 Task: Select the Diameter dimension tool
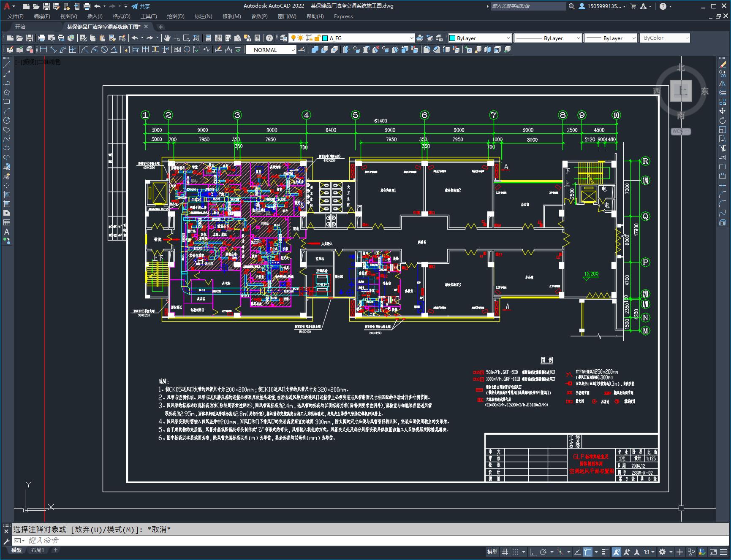click(104, 50)
